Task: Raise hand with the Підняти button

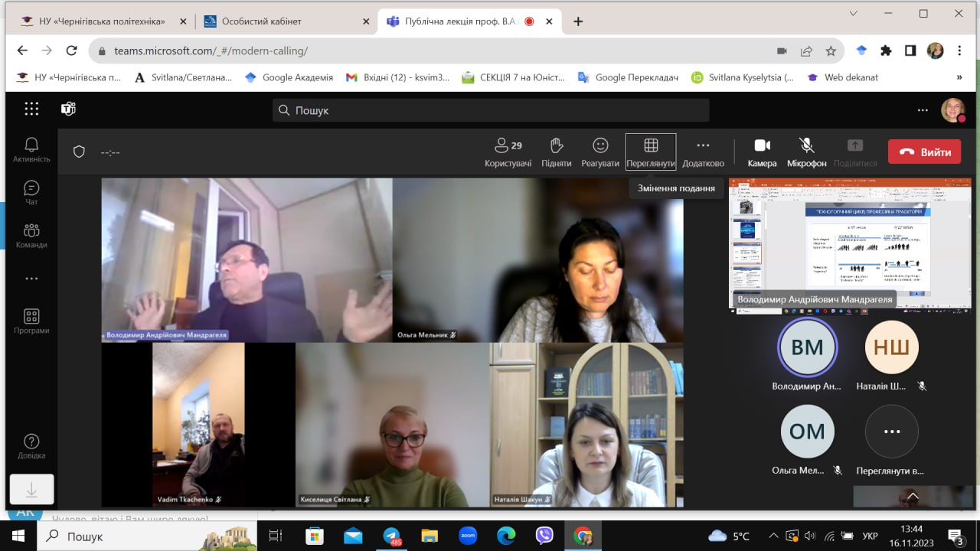Action: (x=557, y=152)
